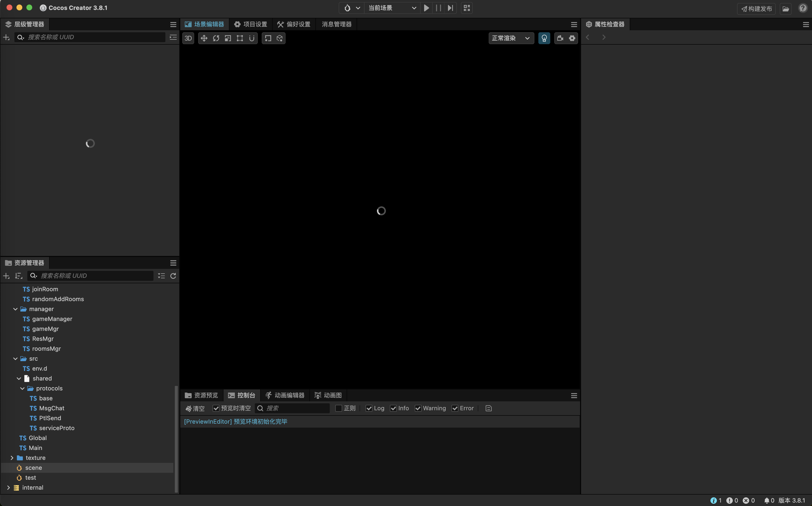
Task: Uncheck the 预览时清空 checkbox
Action: 216,408
